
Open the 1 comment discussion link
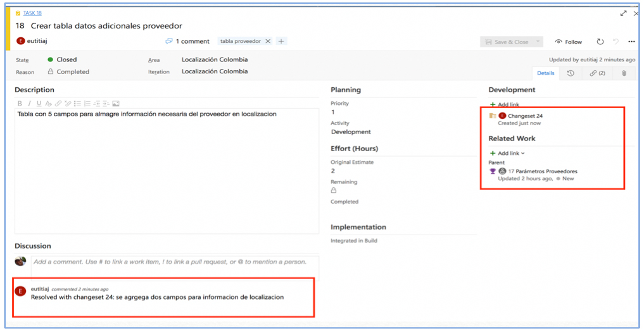[x=187, y=41]
